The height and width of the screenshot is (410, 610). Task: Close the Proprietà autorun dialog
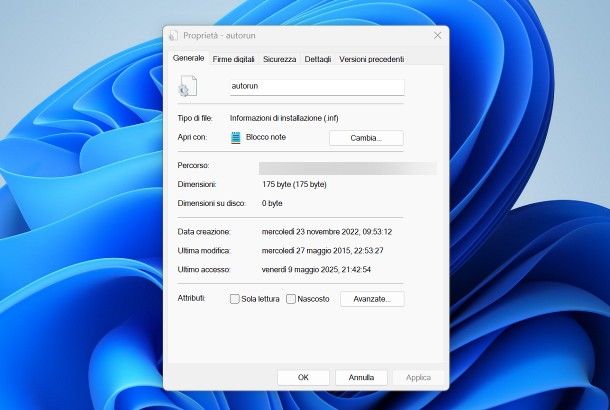[437, 35]
